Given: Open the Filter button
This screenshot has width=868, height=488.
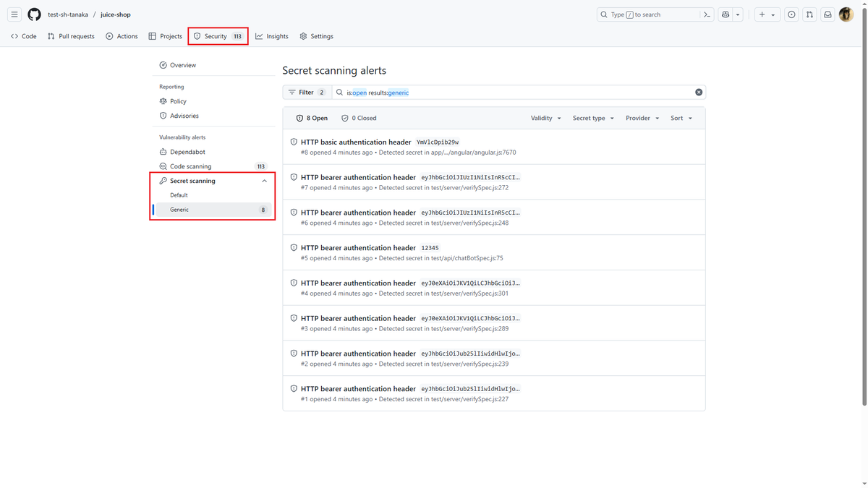Looking at the screenshot, I should [x=307, y=93].
